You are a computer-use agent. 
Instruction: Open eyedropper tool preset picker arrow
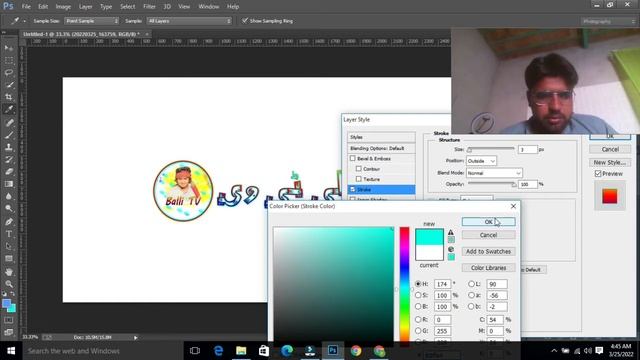tap(24, 21)
